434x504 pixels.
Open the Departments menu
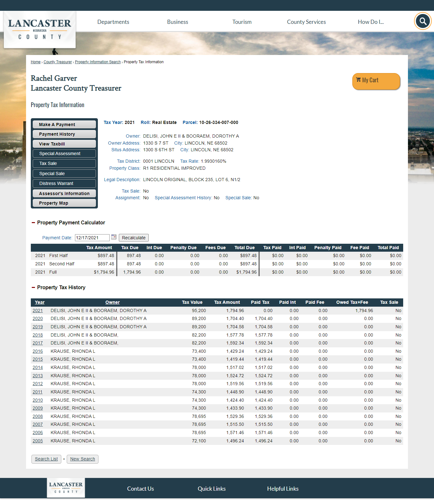[x=113, y=22]
